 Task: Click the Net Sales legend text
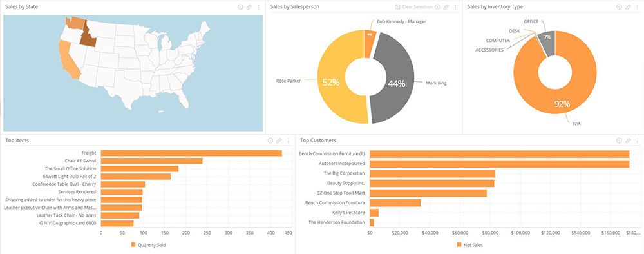click(473, 245)
